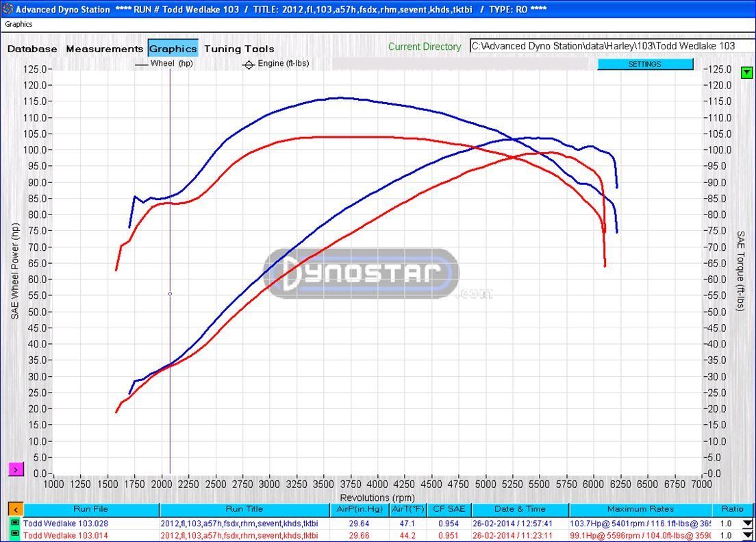The width and height of the screenshot is (756, 542).
Task: Select run file Todd Wedlake 103.014
Action: click(65, 535)
